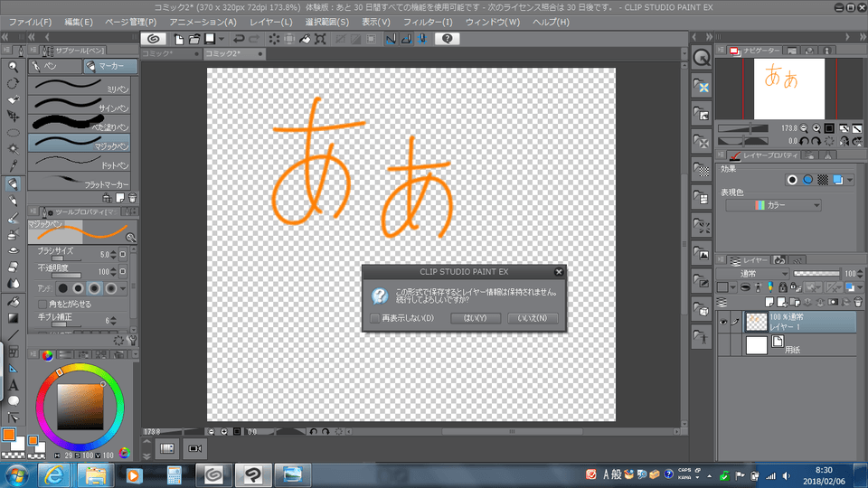Screen dimensions: 868x488
Task: Click the いいえ(N) button
Action: 532,318
